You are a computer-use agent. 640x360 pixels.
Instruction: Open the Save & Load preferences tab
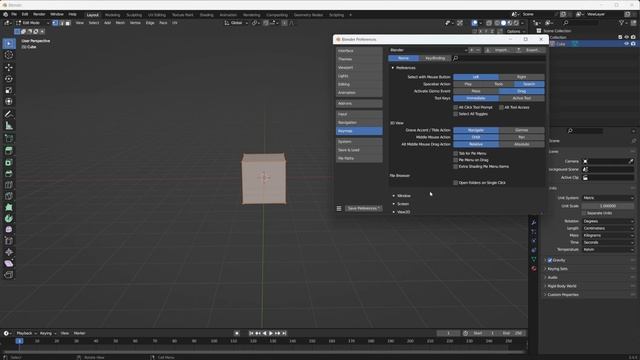359,150
